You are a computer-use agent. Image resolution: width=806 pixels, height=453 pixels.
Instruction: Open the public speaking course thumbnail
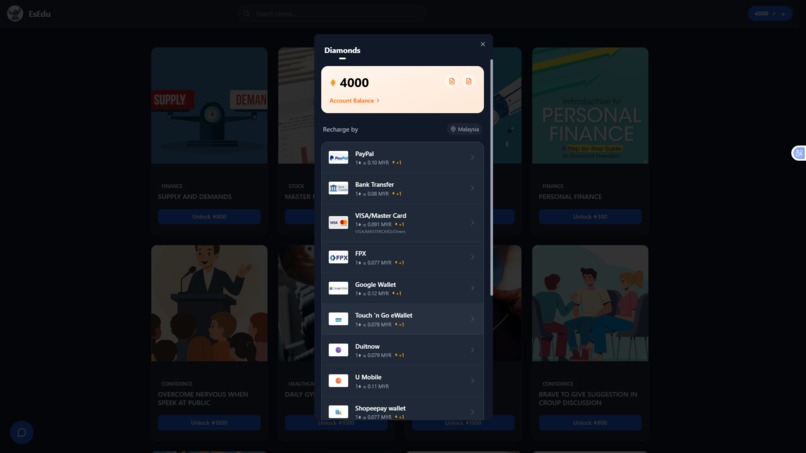click(x=209, y=303)
